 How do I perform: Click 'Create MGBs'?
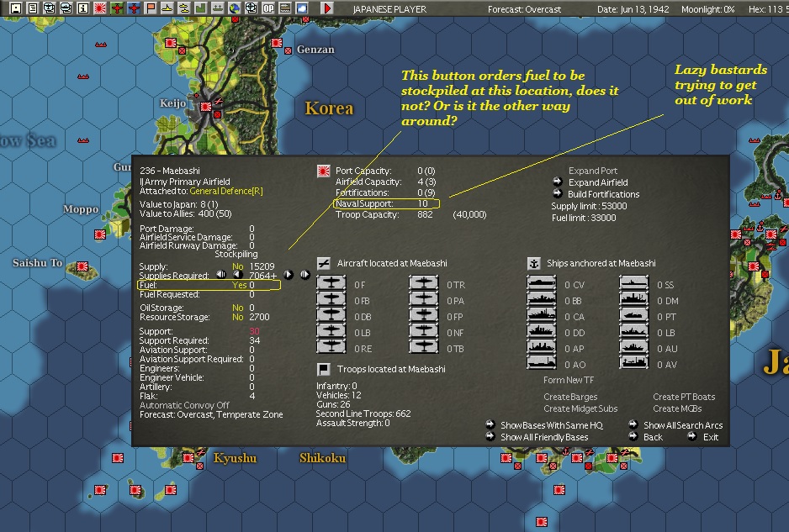677,408
